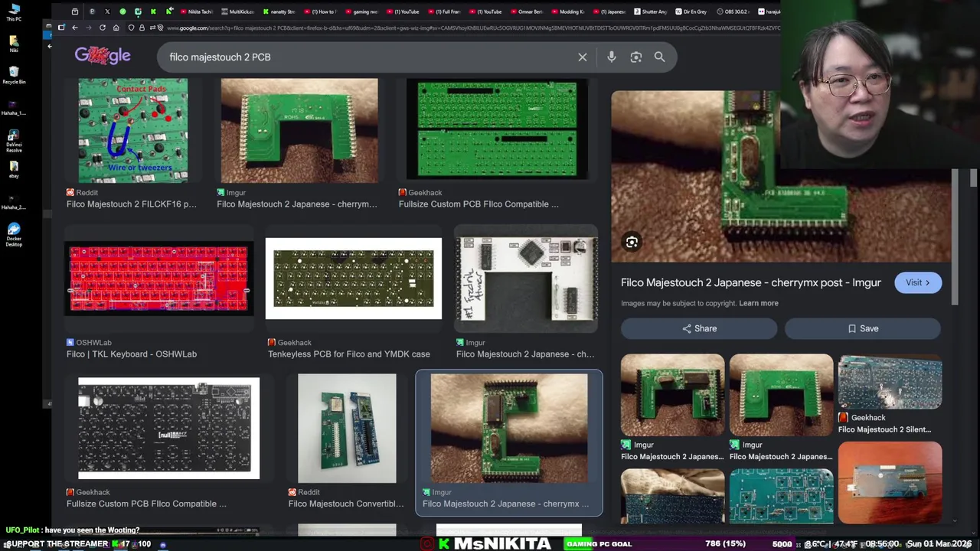Click the Google logo

point(103,56)
